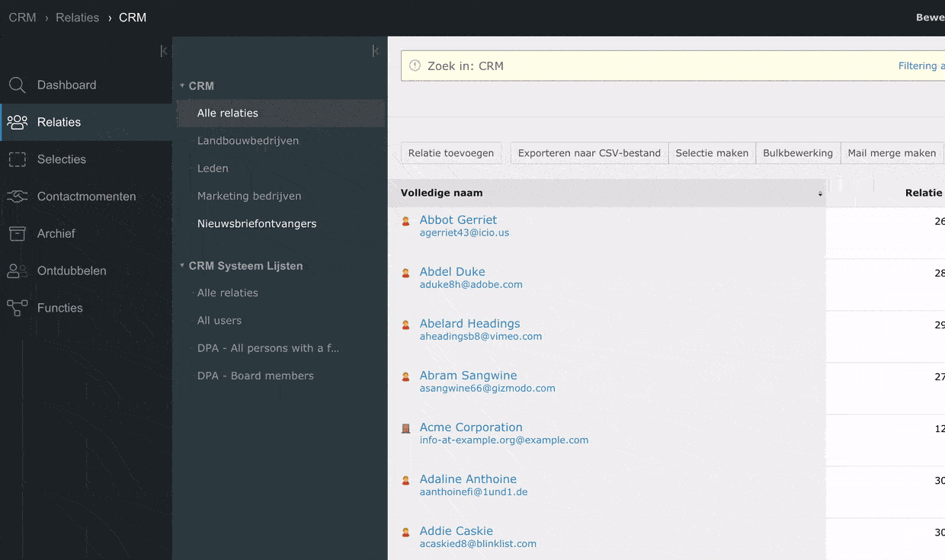Click the Functies hierarchy icon

click(17, 308)
